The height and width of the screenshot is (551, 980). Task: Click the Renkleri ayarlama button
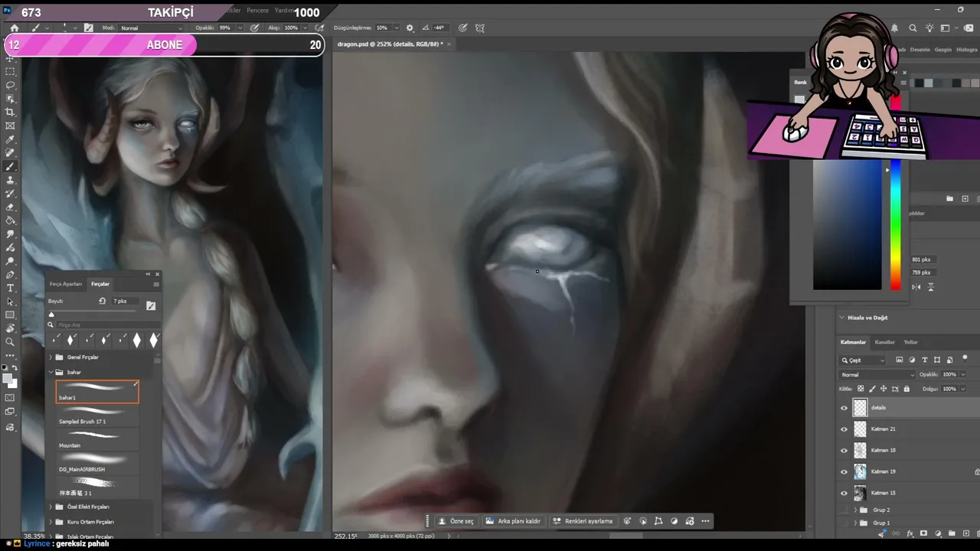[583, 521]
